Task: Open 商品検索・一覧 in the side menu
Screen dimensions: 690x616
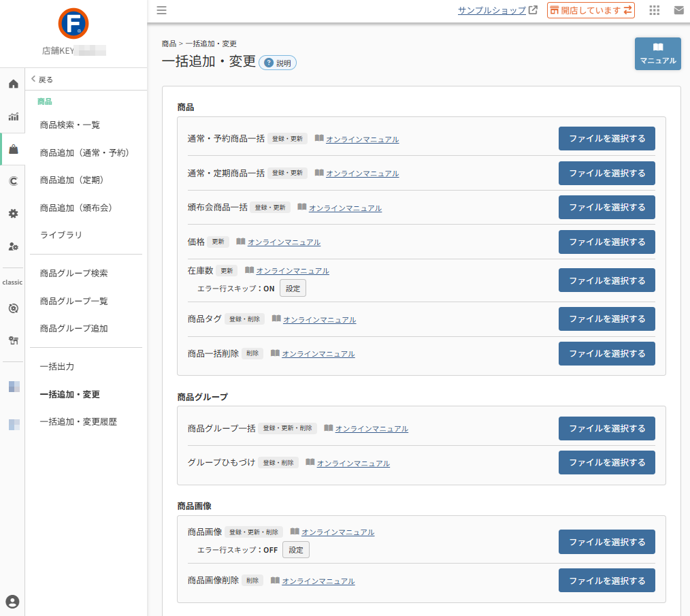Action: coord(70,125)
